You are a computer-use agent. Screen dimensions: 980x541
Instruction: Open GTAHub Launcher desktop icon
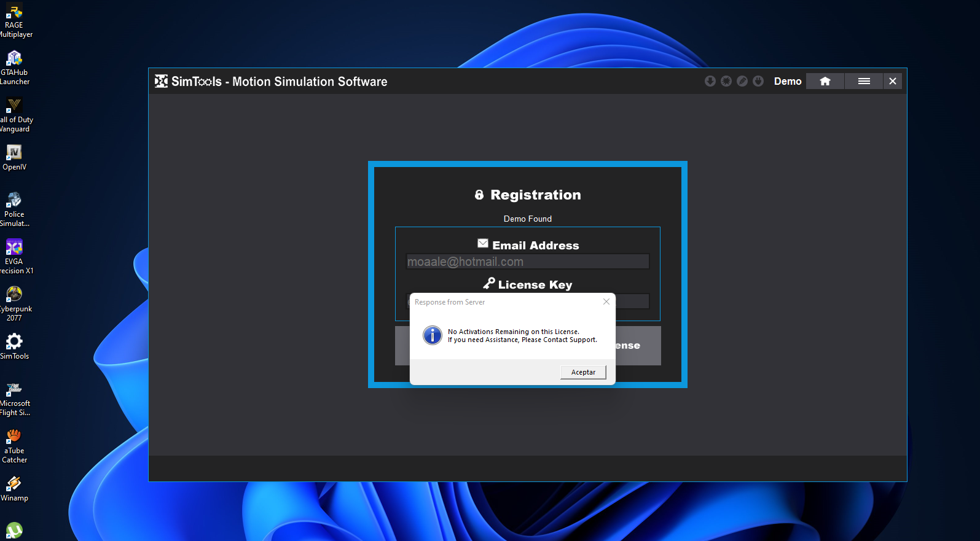tap(14, 68)
